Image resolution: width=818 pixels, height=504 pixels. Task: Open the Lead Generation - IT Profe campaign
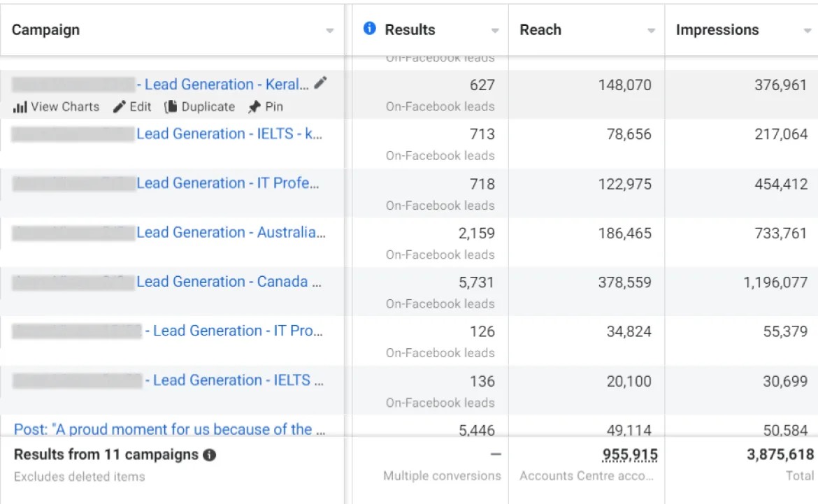click(x=227, y=183)
